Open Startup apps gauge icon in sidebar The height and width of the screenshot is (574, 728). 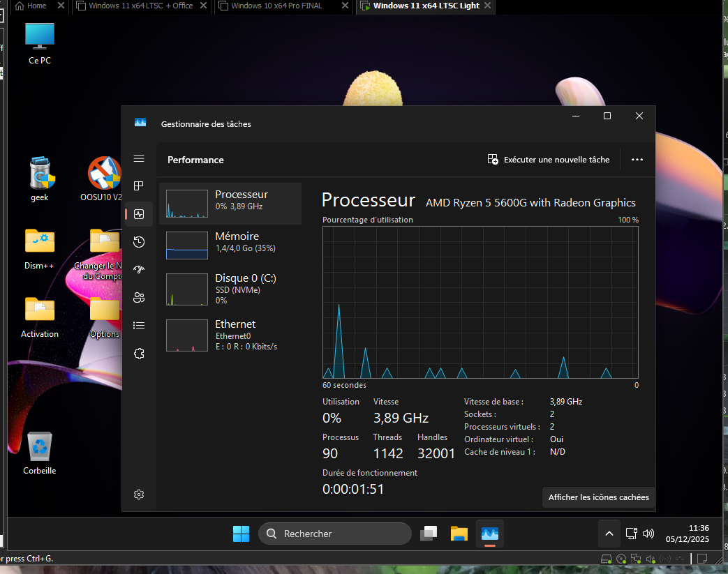139,270
